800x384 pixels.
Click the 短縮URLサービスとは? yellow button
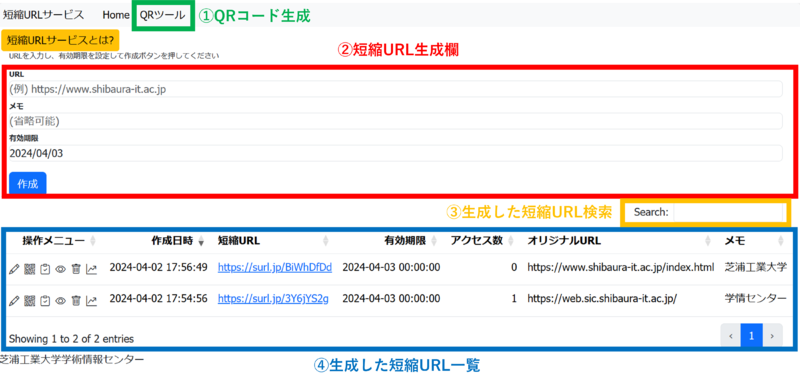[60, 40]
